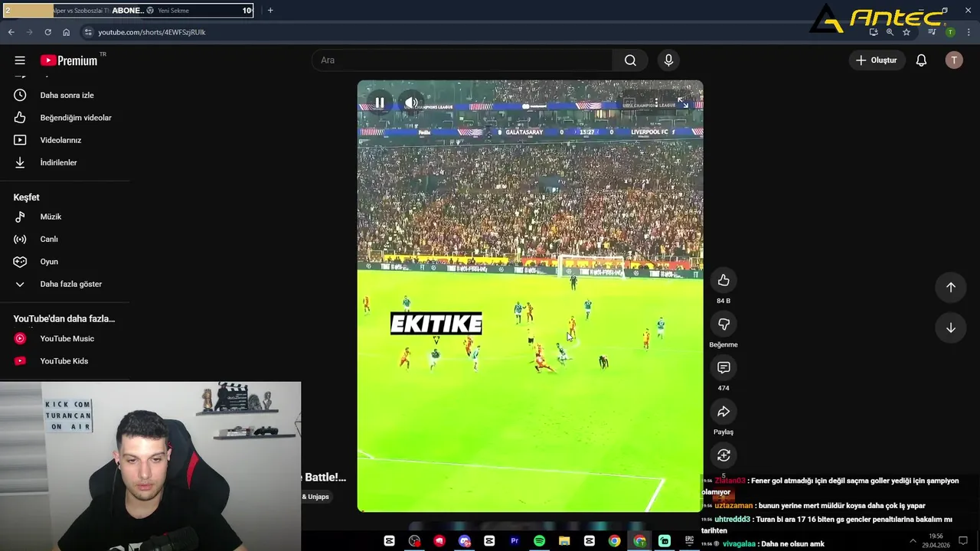980x551 pixels.
Task: Click the install app icon in address bar
Action: (x=874, y=32)
